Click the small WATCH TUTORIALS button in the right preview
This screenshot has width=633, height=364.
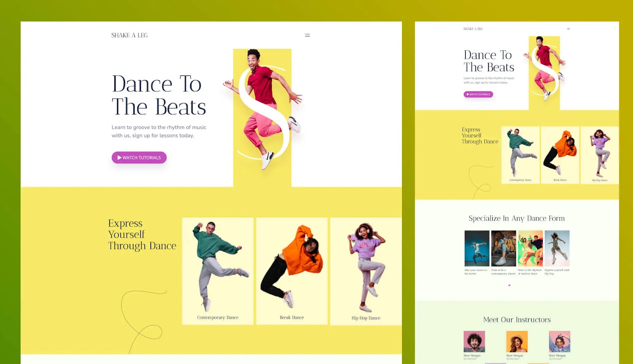(478, 94)
